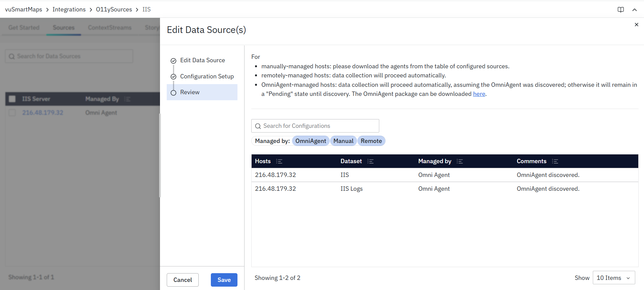Open the OmniAgent package 'here' link
644x290 pixels.
pyautogui.click(x=479, y=94)
